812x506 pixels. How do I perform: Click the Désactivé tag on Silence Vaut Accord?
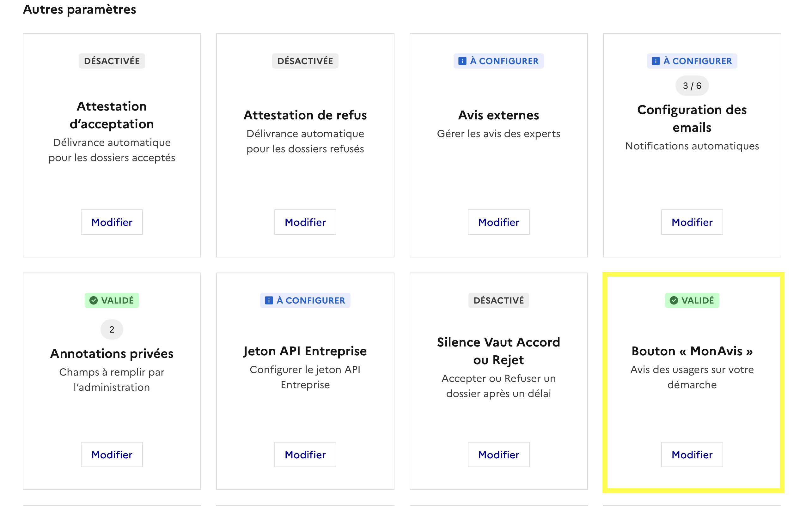(x=498, y=300)
